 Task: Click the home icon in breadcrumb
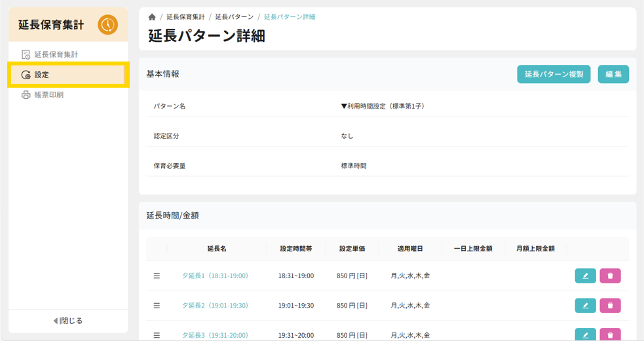pyautogui.click(x=152, y=17)
